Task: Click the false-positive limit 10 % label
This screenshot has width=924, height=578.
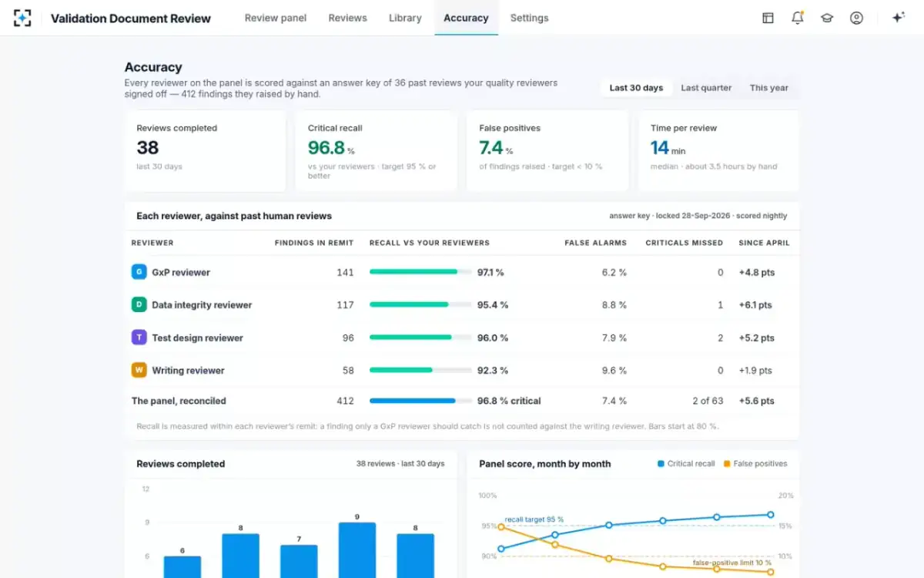Action: [731, 563]
